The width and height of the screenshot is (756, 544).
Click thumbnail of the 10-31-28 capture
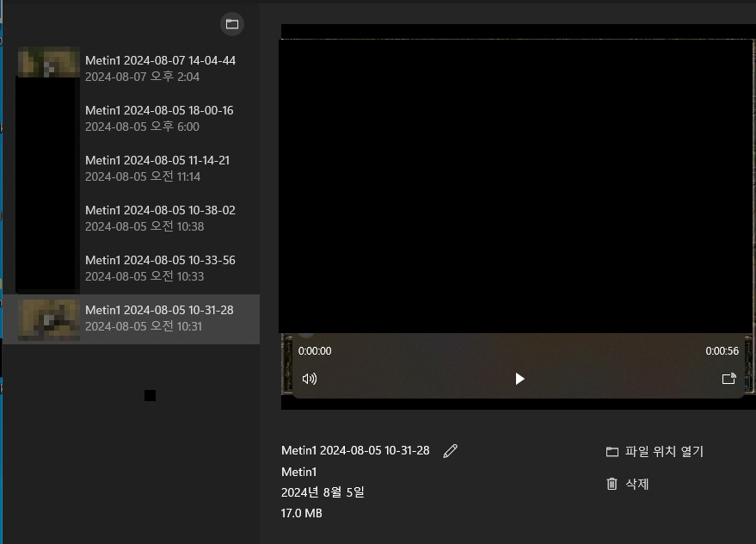pos(49,319)
